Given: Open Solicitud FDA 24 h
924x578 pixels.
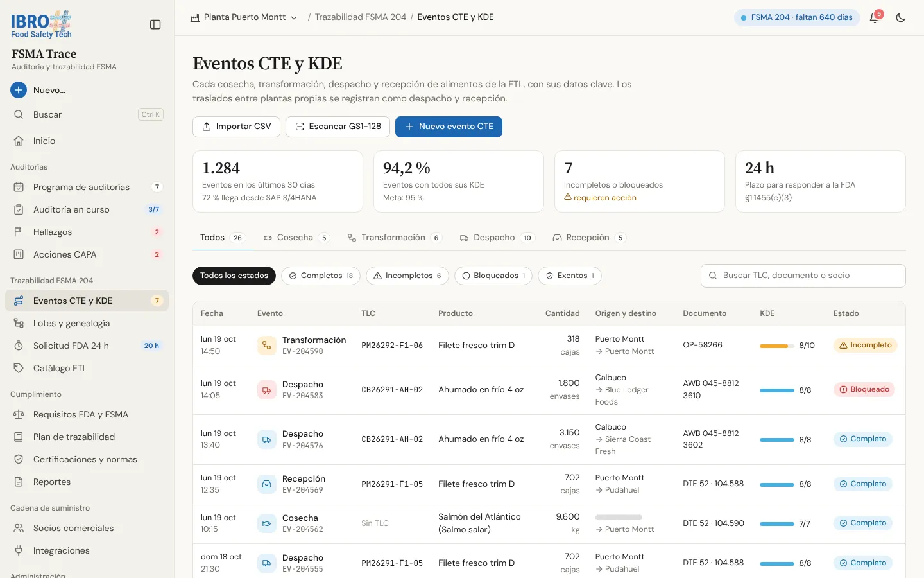Looking at the screenshot, I should [87, 346].
